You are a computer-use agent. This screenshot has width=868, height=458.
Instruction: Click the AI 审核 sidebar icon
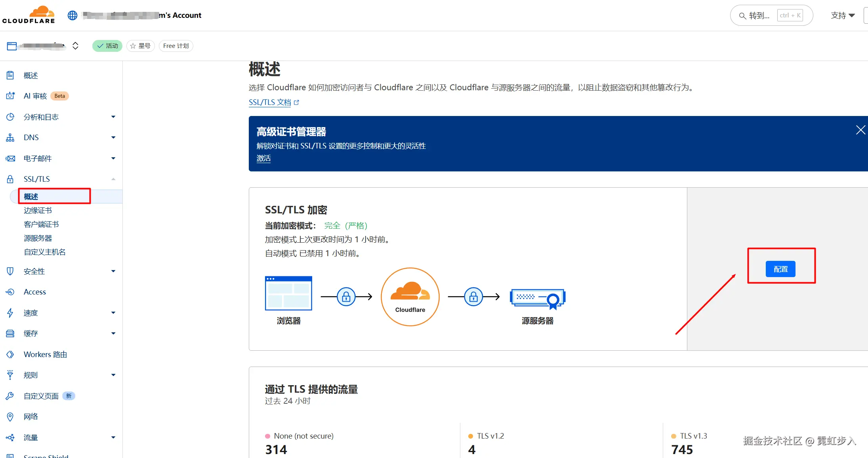10,96
